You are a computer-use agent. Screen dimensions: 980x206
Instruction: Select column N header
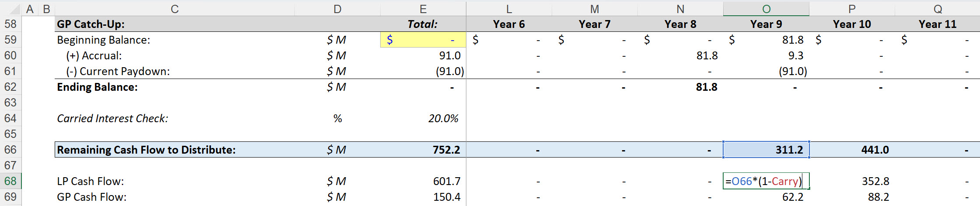pyautogui.click(x=680, y=9)
